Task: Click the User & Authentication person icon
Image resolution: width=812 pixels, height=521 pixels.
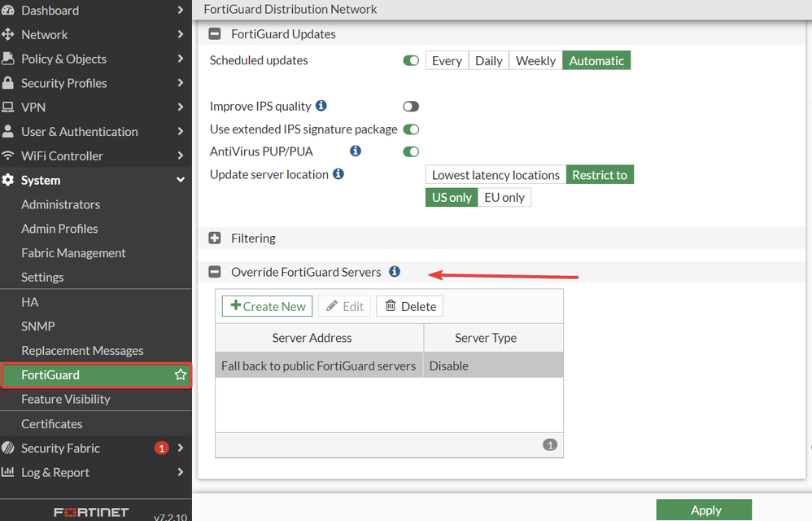Action: point(8,131)
